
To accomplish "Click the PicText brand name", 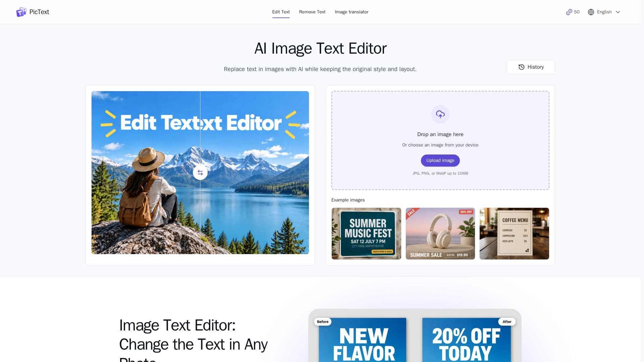I will pyautogui.click(x=39, y=12).
